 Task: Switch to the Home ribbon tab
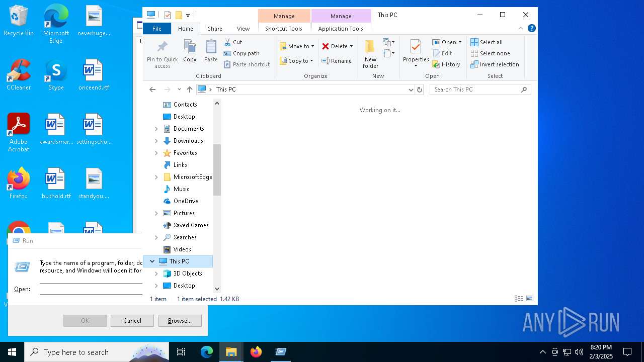point(186,29)
